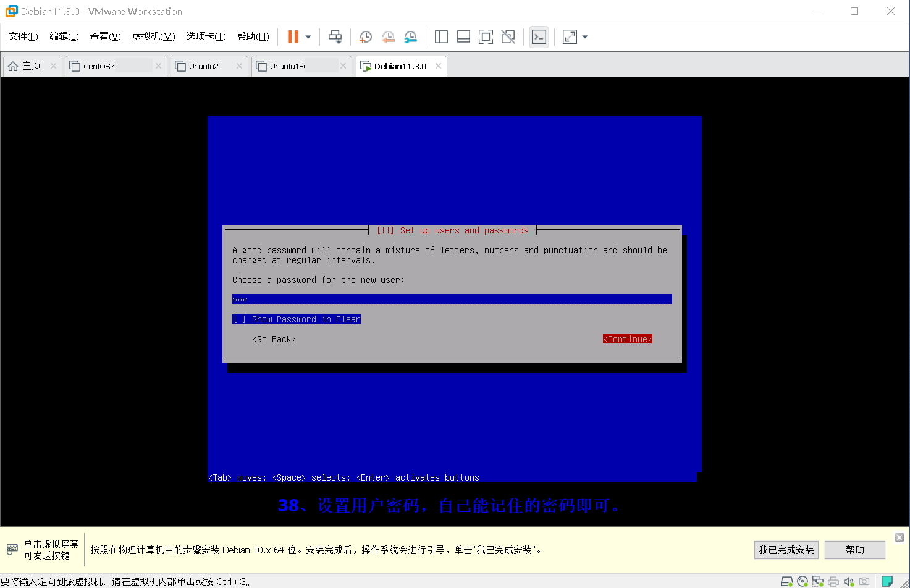Click the network adapter status icon
This screenshot has height=588, width=910.
coord(818,581)
